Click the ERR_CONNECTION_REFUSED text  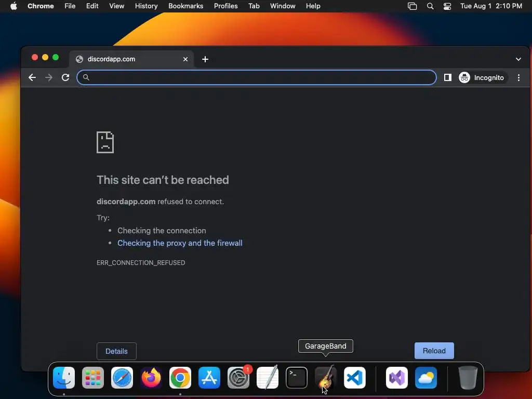click(x=141, y=262)
